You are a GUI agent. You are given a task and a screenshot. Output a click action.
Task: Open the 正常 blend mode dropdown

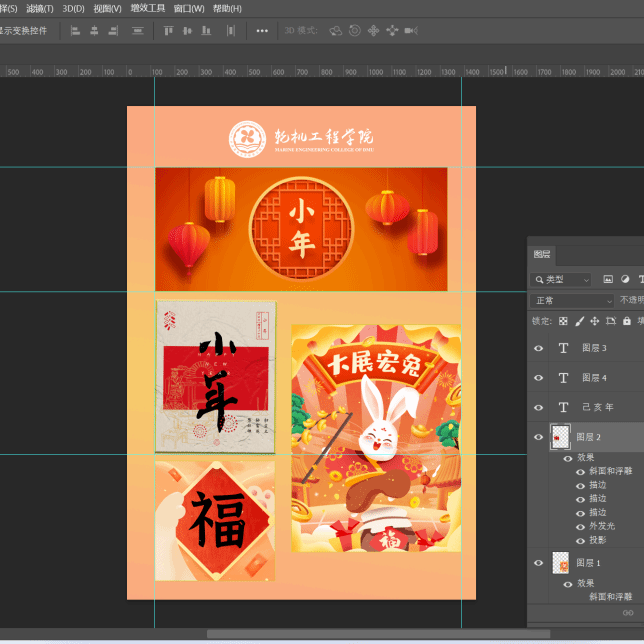[x=572, y=300]
